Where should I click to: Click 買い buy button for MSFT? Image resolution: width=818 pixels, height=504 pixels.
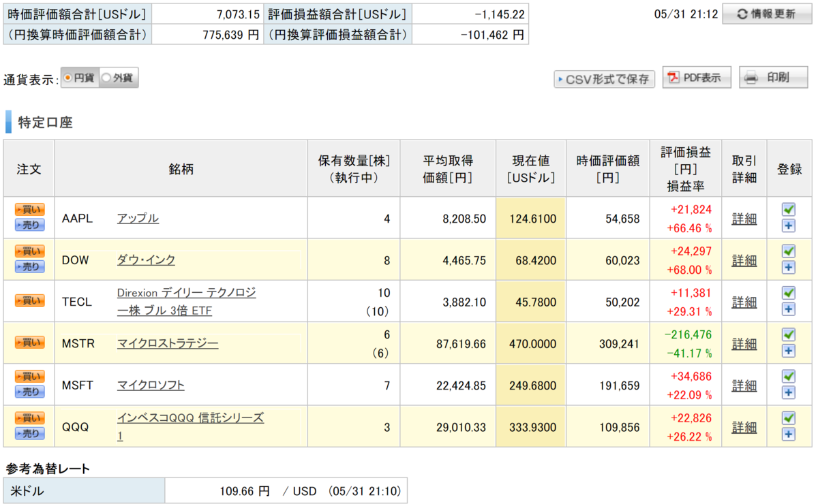click(29, 376)
